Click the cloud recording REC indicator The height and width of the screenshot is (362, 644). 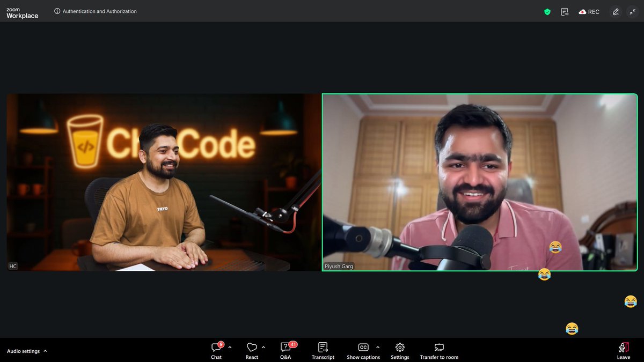pos(589,11)
